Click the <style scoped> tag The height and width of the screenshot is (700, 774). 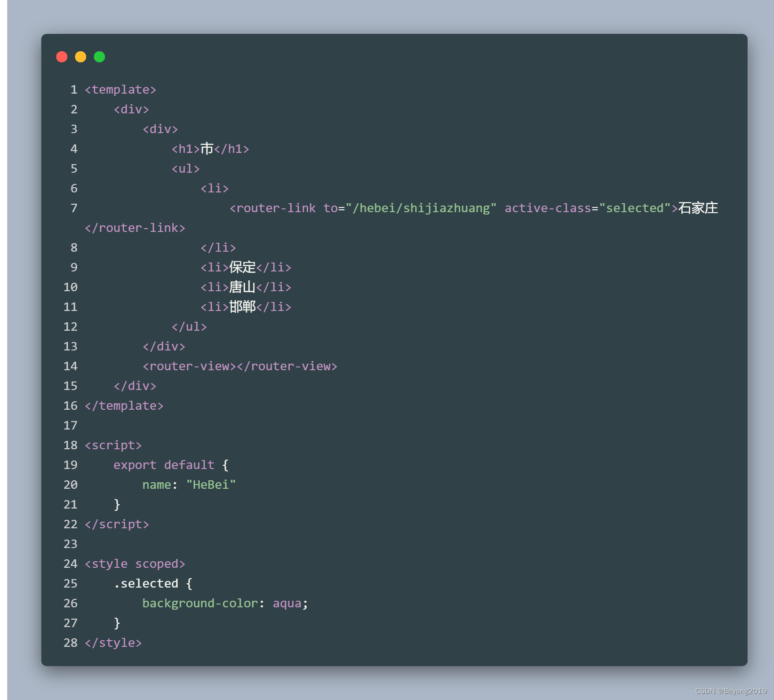coord(135,564)
